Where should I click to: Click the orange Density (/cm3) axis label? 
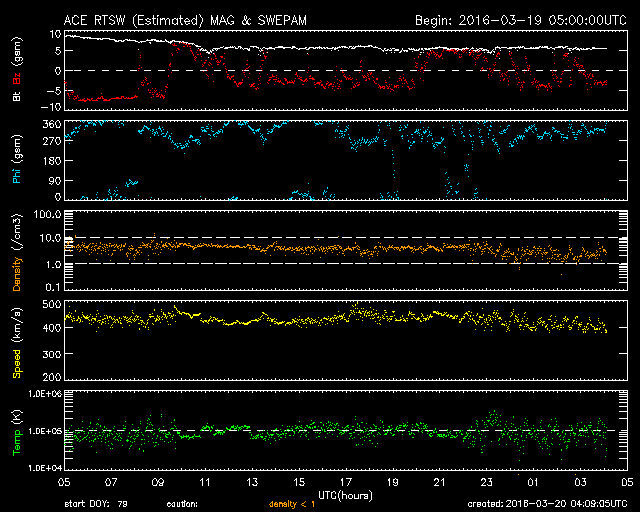click(x=17, y=252)
